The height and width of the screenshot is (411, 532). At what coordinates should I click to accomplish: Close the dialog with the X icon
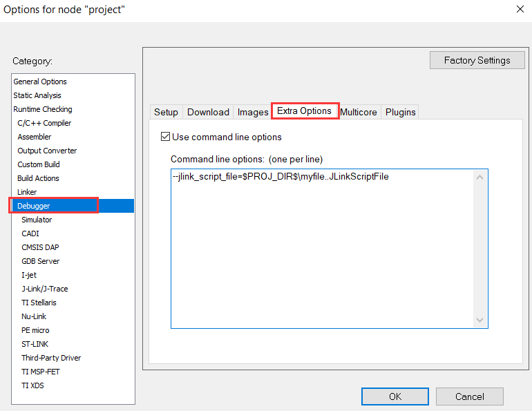(x=520, y=9)
